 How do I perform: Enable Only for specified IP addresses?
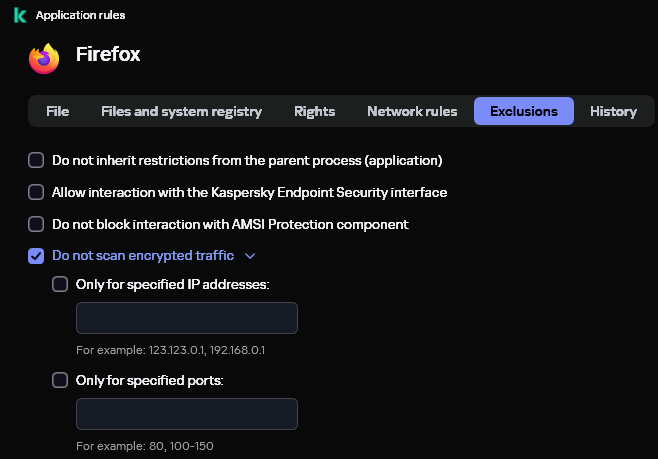click(60, 284)
